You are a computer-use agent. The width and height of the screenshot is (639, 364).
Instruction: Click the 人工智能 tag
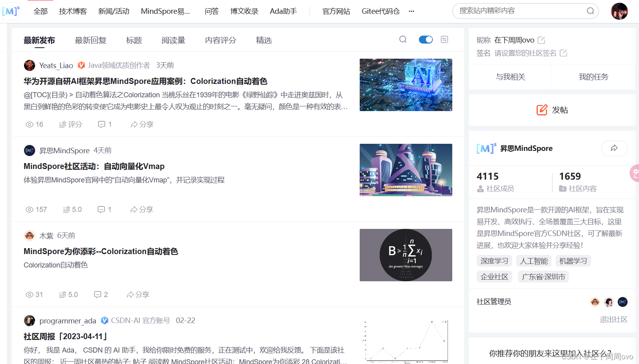coord(534,261)
